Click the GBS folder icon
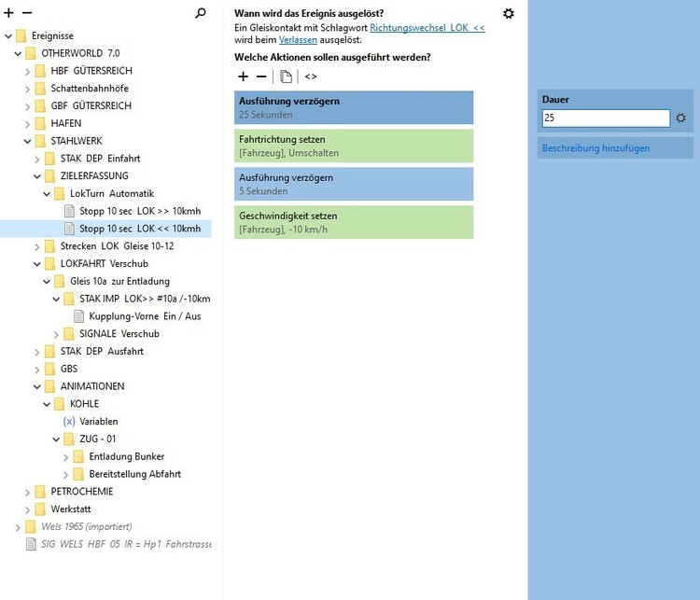 50,369
